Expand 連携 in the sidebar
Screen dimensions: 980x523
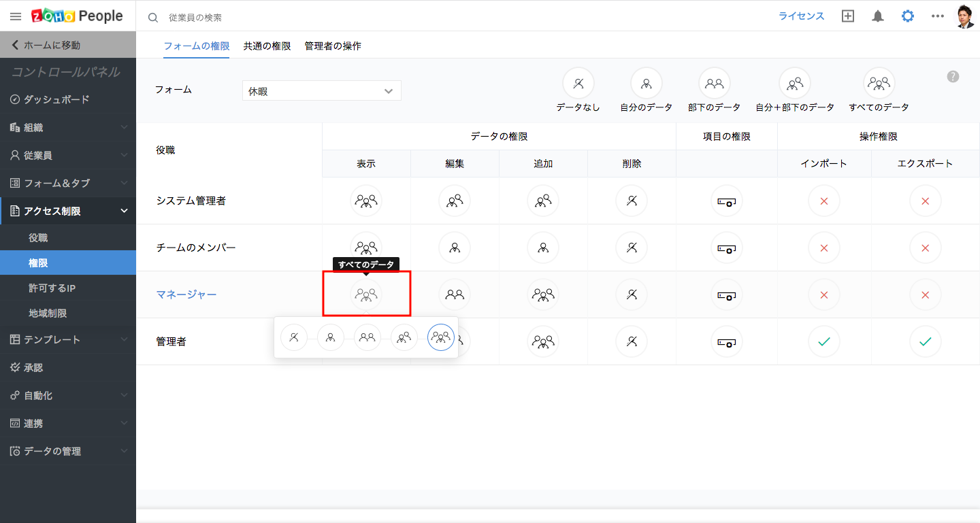pyautogui.click(x=68, y=423)
